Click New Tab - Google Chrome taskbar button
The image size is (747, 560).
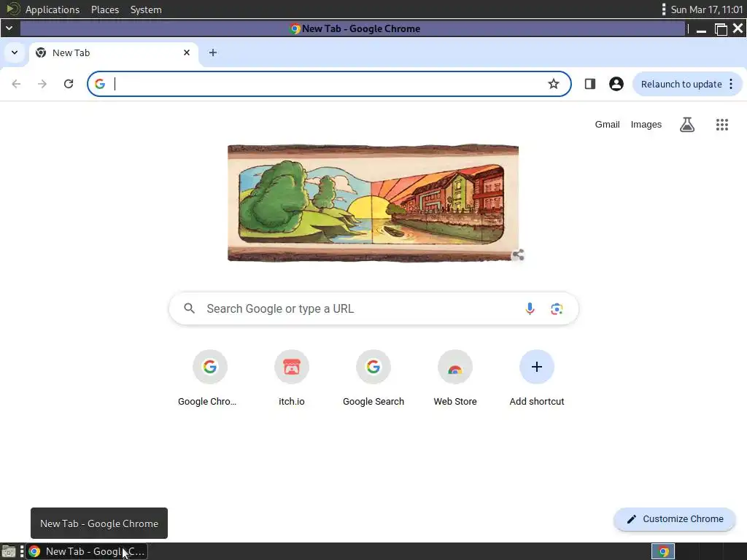(87, 551)
